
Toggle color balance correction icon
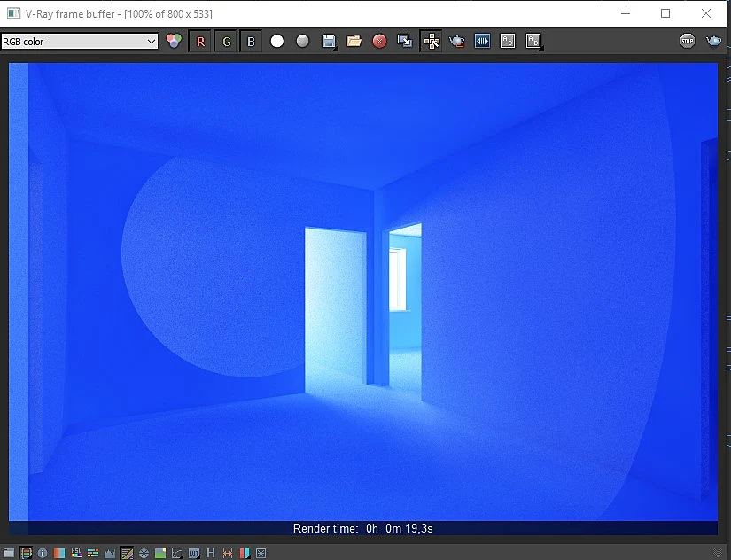(93, 553)
